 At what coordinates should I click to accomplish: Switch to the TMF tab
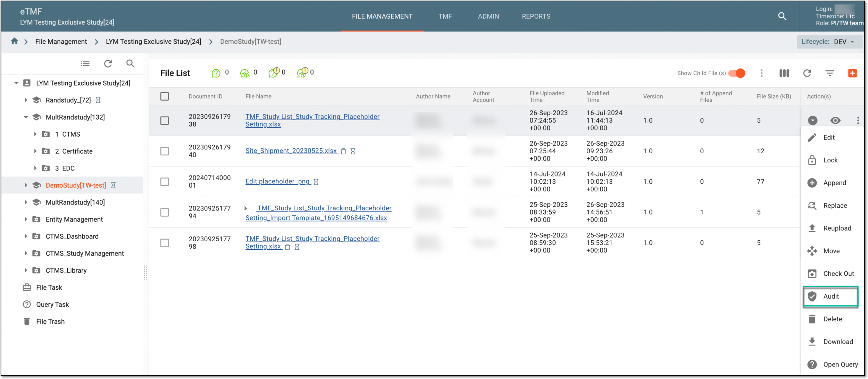pos(445,16)
